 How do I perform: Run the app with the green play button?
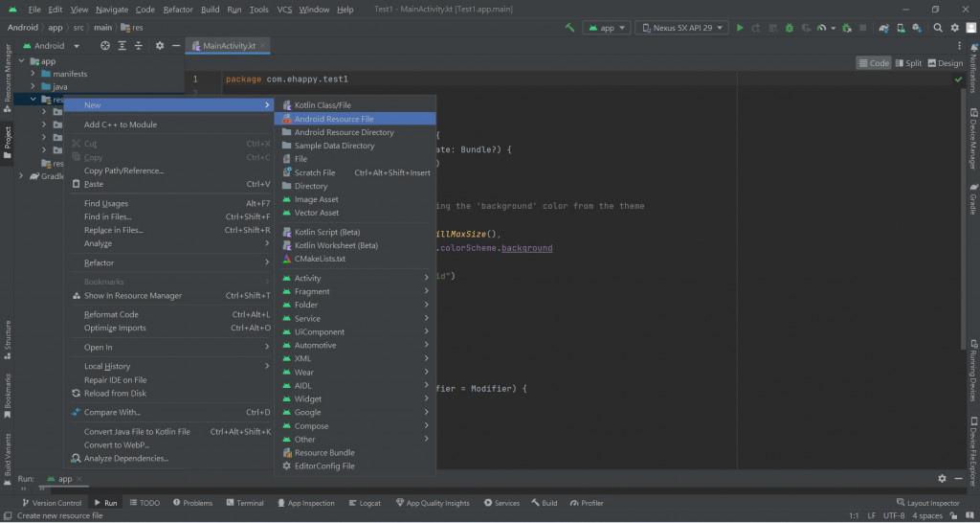(x=740, y=28)
